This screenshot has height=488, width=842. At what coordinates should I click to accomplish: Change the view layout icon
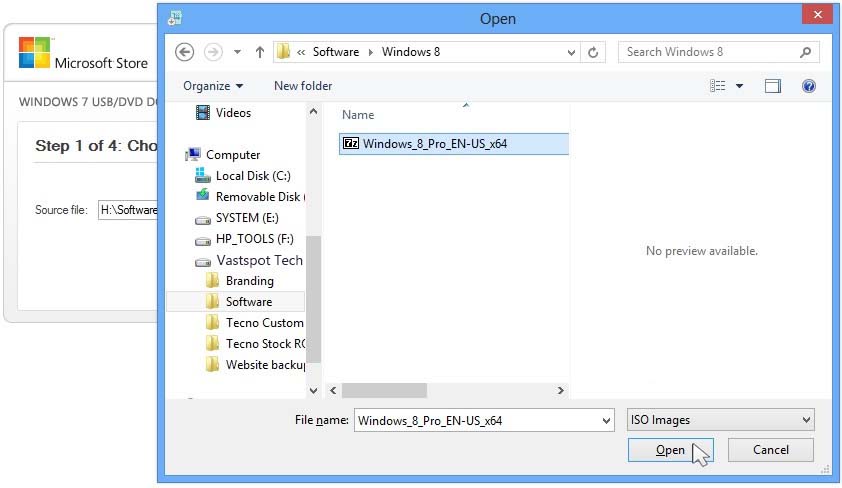coord(717,86)
